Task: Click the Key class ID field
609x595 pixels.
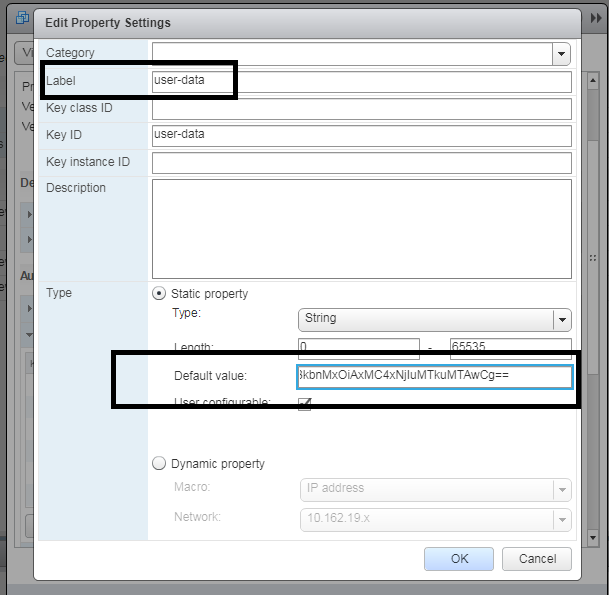Action: point(361,108)
